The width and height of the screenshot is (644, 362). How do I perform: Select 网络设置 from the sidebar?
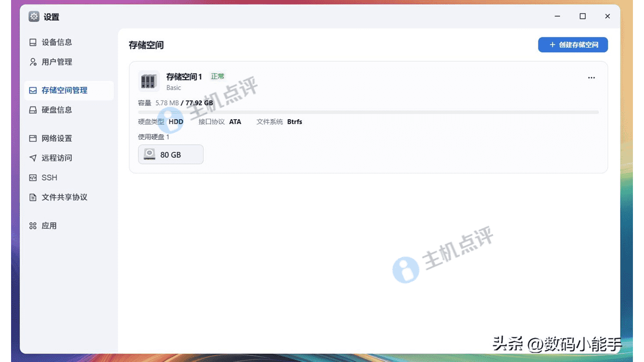pyautogui.click(x=57, y=138)
